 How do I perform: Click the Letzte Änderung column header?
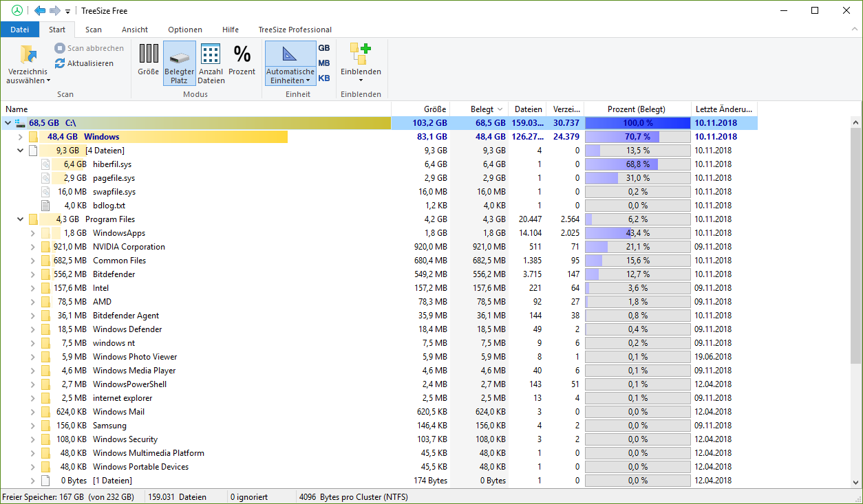click(x=724, y=109)
